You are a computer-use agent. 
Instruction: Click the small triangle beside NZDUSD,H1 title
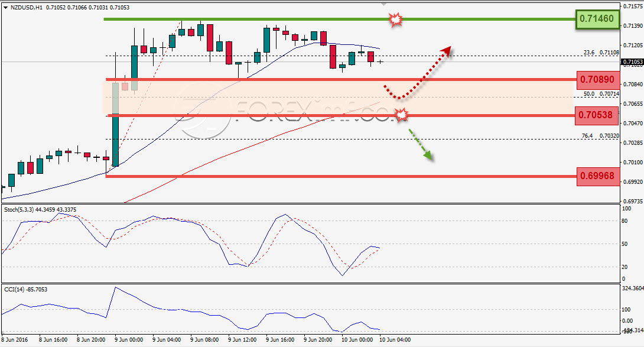coord(6,8)
